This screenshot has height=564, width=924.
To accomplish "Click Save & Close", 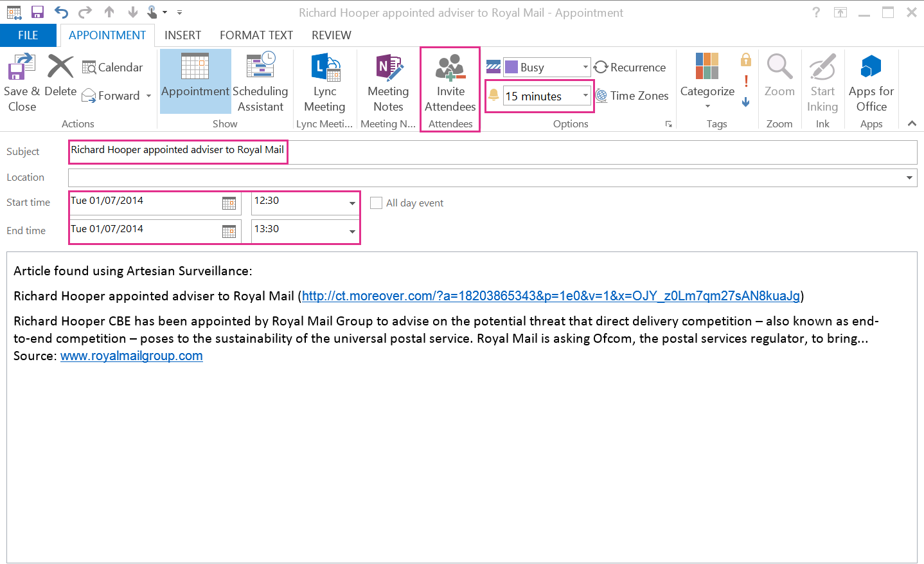I will pyautogui.click(x=22, y=83).
